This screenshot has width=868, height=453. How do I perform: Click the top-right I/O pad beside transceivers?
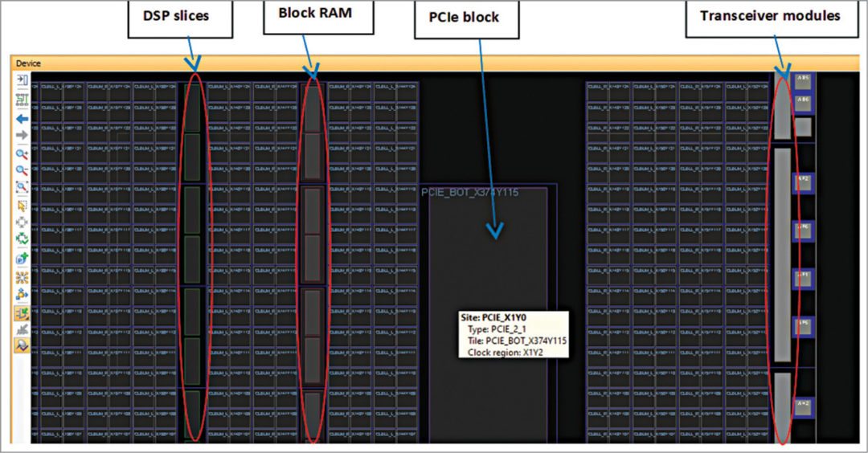coord(802,79)
